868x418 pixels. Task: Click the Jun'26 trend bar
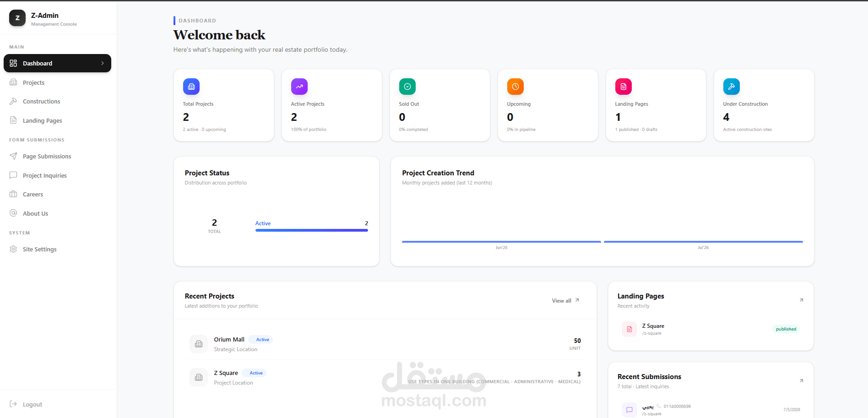click(501, 242)
